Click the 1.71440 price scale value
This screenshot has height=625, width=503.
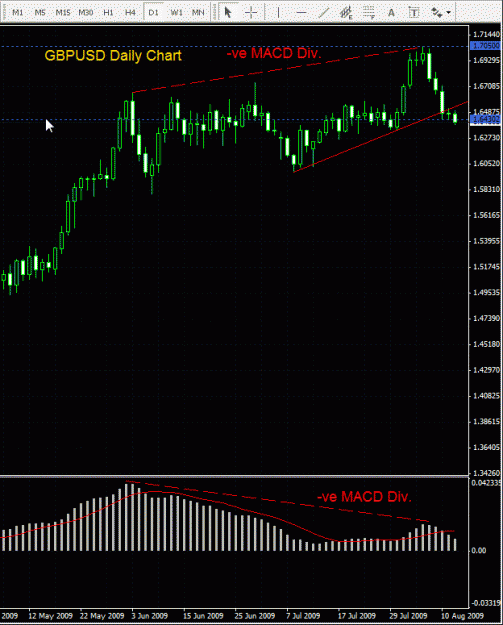click(x=486, y=34)
